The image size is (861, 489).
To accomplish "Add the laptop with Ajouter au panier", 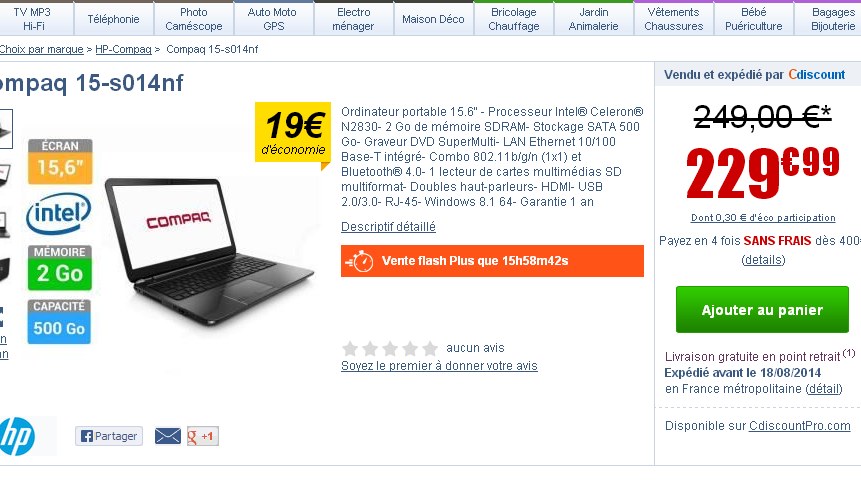I will (762, 310).
